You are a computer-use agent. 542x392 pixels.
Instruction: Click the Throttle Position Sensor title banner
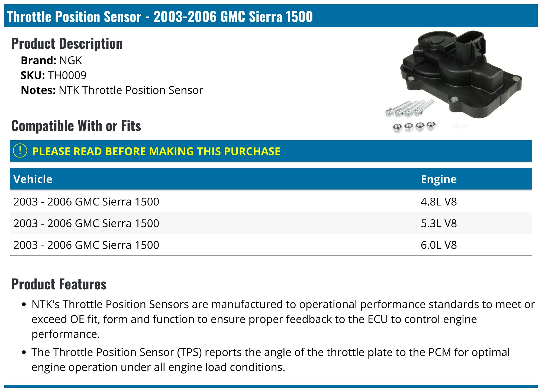pos(160,16)
